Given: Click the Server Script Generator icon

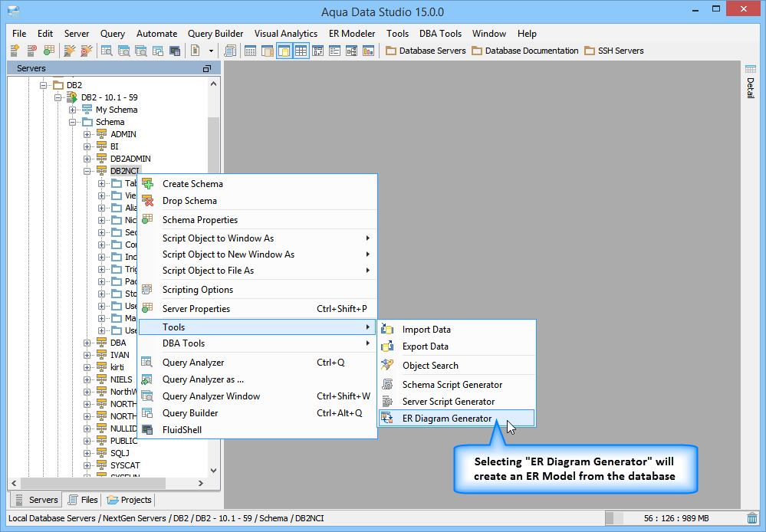Looking at the screenshot, I should tap(387, 401).
